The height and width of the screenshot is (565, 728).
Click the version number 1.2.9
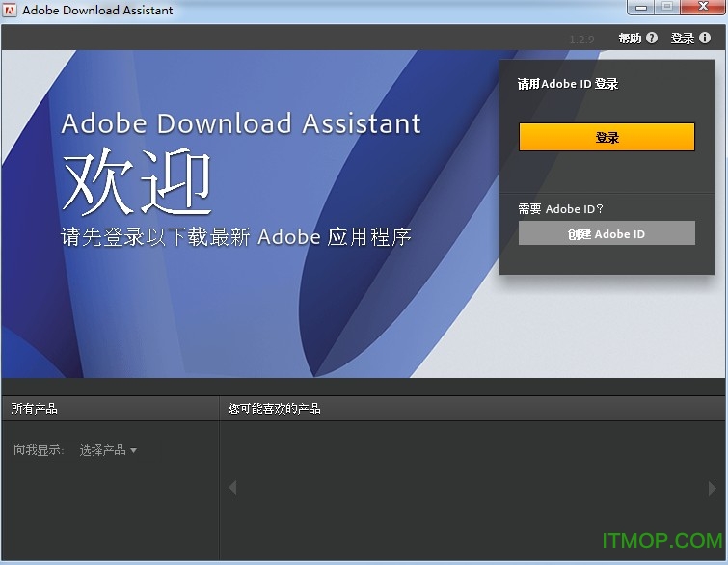[582, 40]
